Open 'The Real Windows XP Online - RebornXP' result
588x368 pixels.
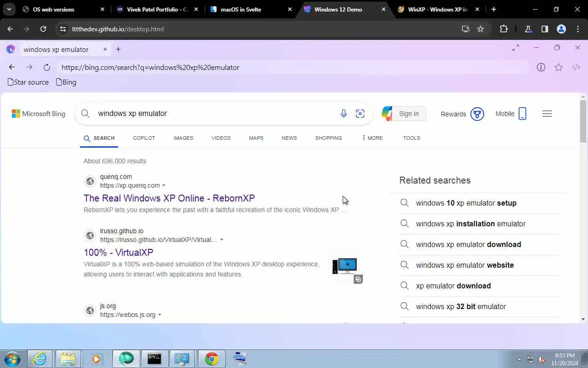pos(169,198)
